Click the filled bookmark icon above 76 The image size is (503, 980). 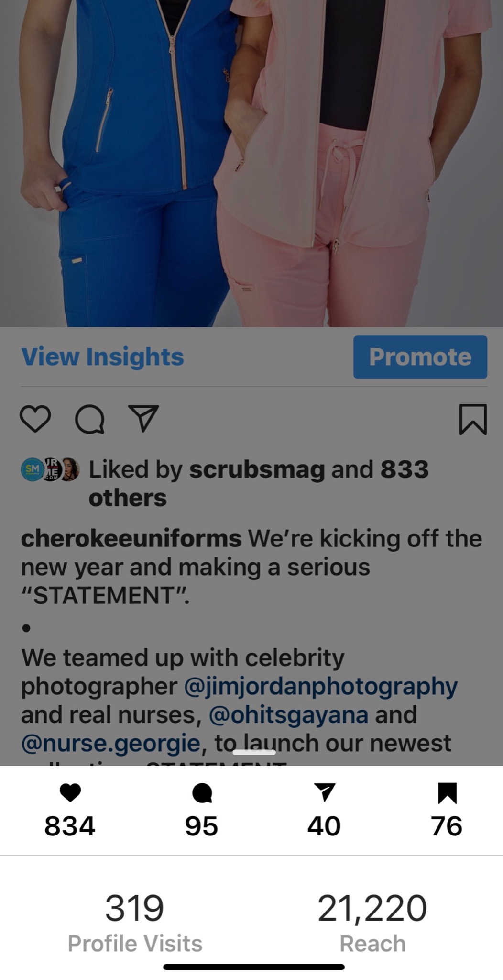pyautogui.click(x=447, y=792)
